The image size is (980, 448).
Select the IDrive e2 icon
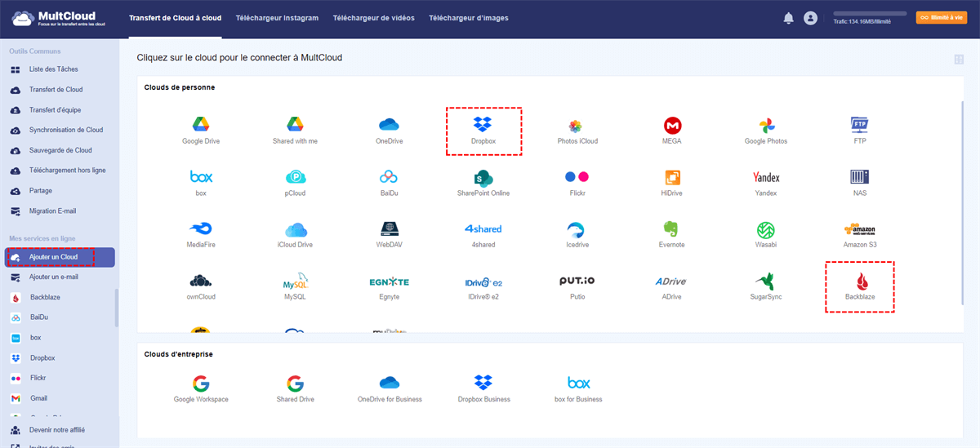pos(483,282)
